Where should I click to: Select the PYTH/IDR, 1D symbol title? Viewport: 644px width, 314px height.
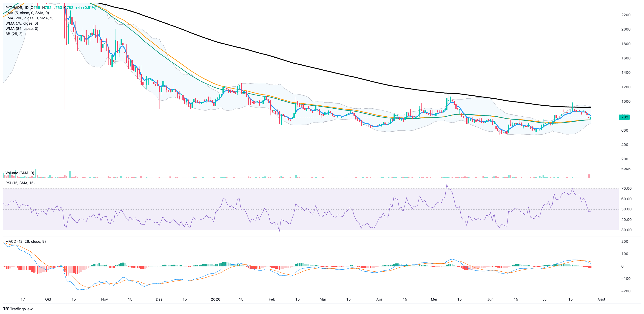pyautogui.click(x=17, y=8)
